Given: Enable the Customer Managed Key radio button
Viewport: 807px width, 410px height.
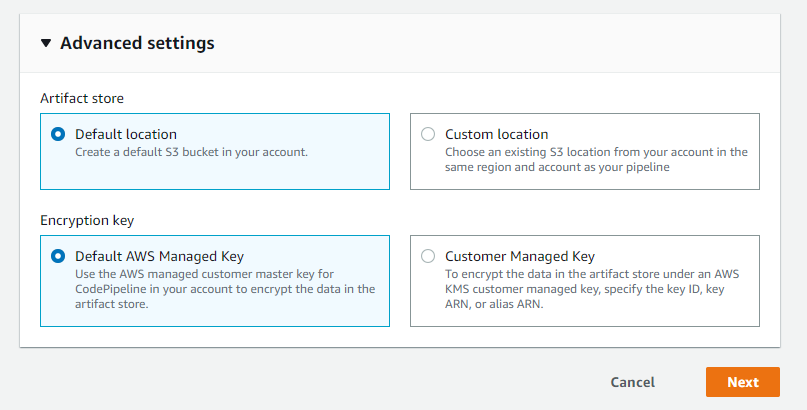Looking at the screenshot, I should 428,256.
